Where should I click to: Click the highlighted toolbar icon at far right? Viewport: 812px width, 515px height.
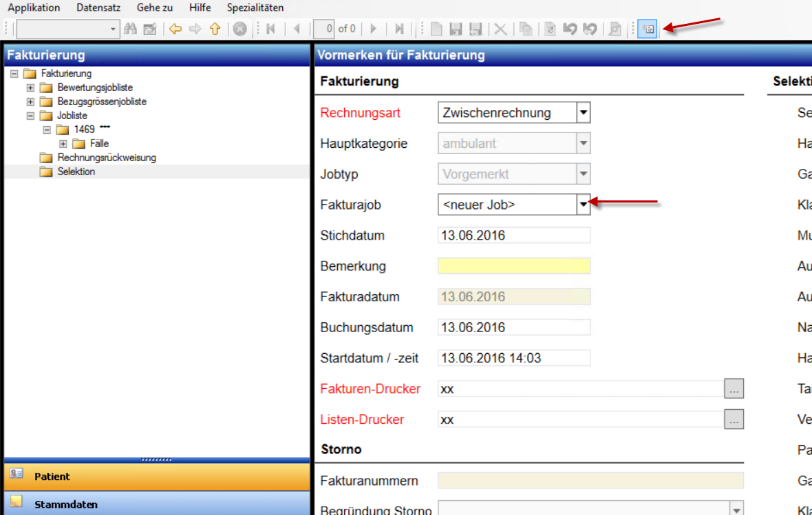pyautogui.click(x=647, y=29)
